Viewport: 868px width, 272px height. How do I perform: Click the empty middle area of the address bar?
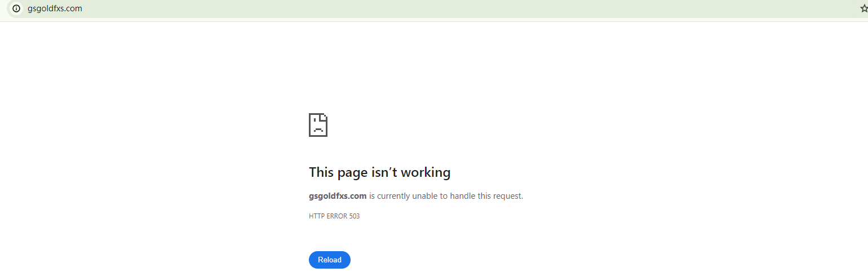[451, 8]
